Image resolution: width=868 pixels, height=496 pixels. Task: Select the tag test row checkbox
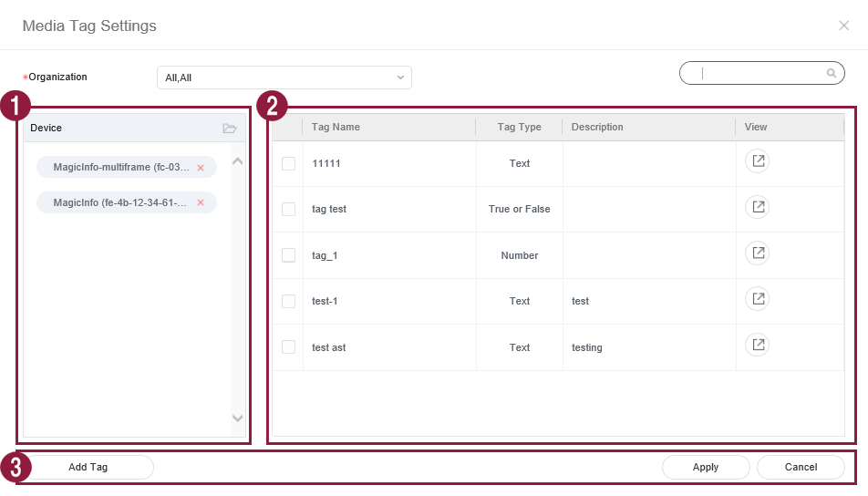(x=288, y=210)
